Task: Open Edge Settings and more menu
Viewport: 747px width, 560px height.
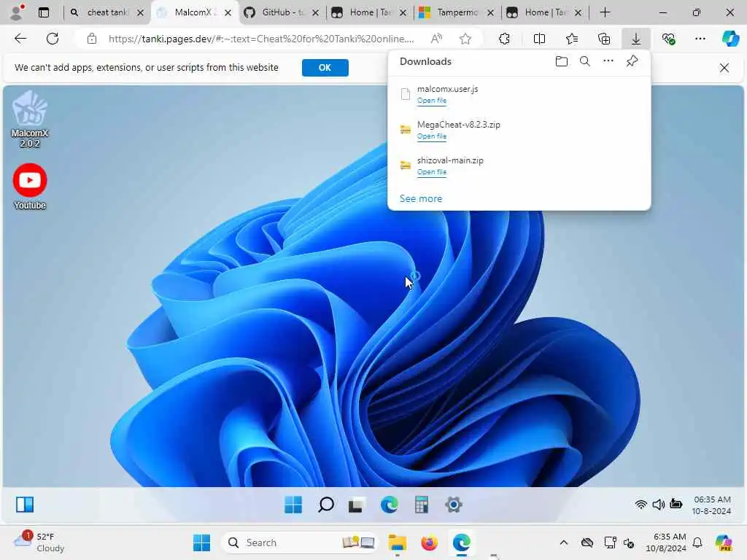Action: point(700,39)
